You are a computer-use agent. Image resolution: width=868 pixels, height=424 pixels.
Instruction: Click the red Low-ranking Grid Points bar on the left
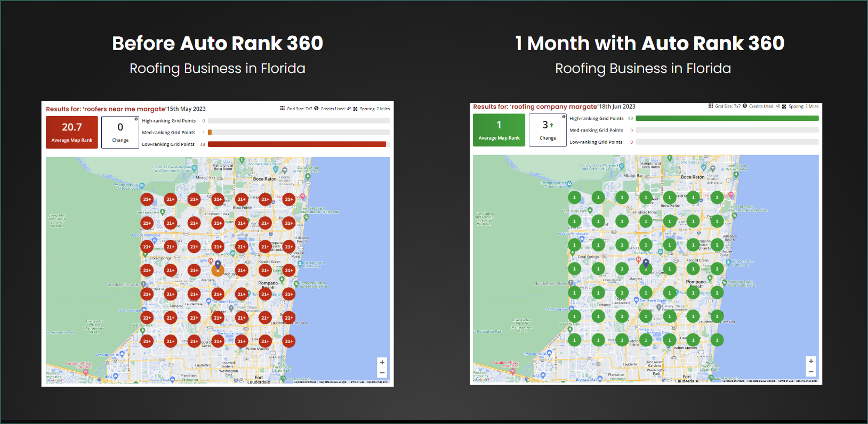[297, 144]
